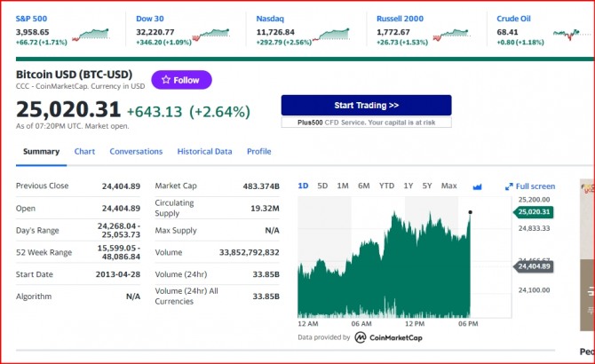Open the chart type icon
595x364 pixels.
[x=478, y=186]
